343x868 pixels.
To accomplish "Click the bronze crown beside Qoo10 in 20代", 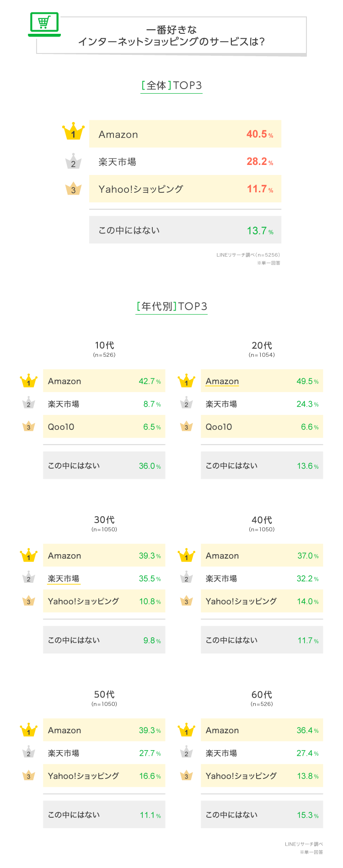I will tap(186, 426).
